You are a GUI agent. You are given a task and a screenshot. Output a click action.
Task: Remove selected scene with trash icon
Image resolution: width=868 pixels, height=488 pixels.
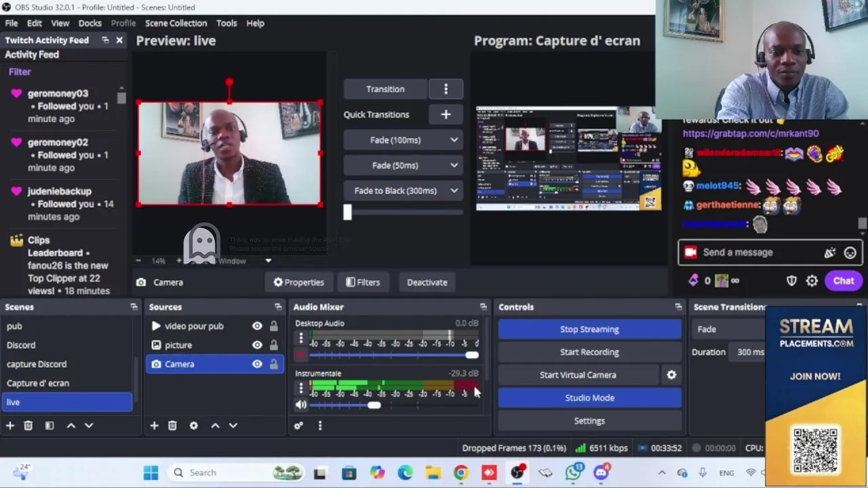click(x=28, y=426)
